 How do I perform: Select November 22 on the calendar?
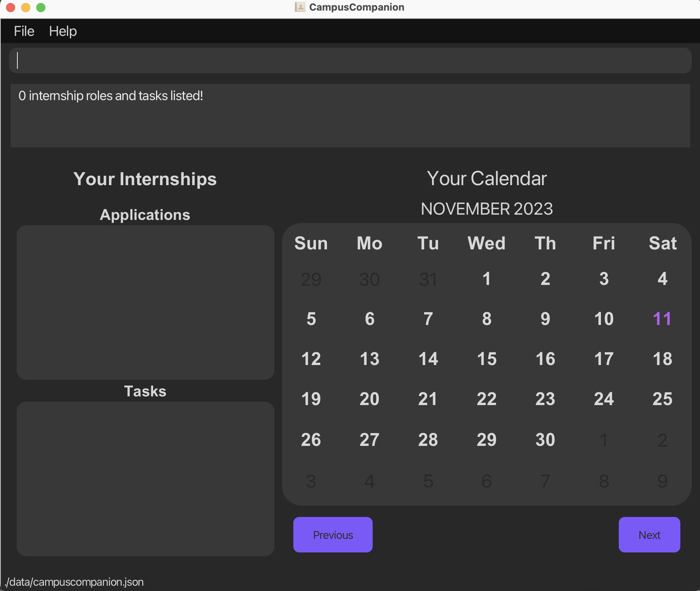pos(486,399)
